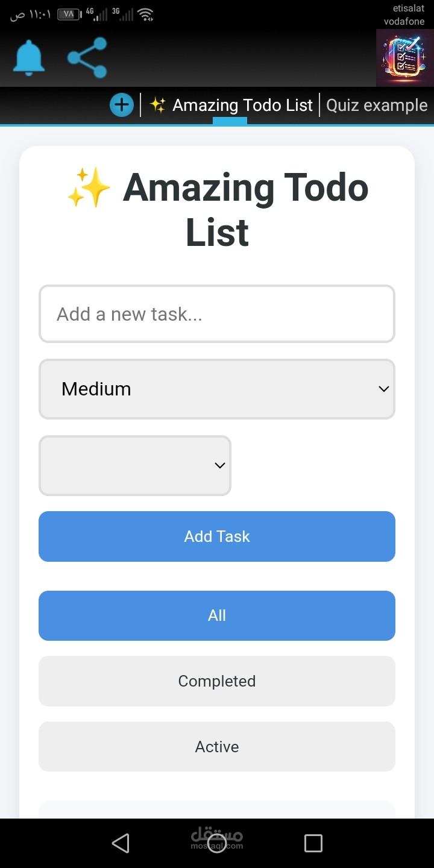The height and width of the screenshot is (868, 434).
Task: Switch filter to Active tasks only
Action: 217,746
